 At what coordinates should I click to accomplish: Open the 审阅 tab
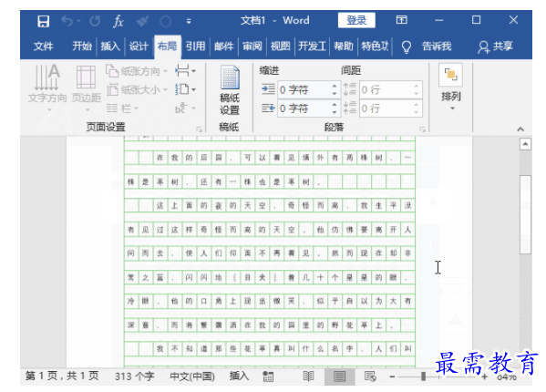(252, 46)
